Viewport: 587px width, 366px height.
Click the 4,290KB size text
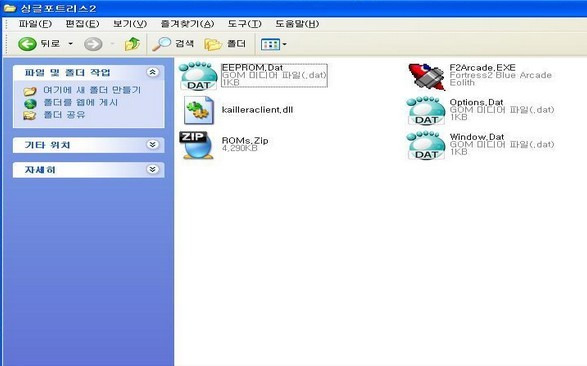coord(240,148)
